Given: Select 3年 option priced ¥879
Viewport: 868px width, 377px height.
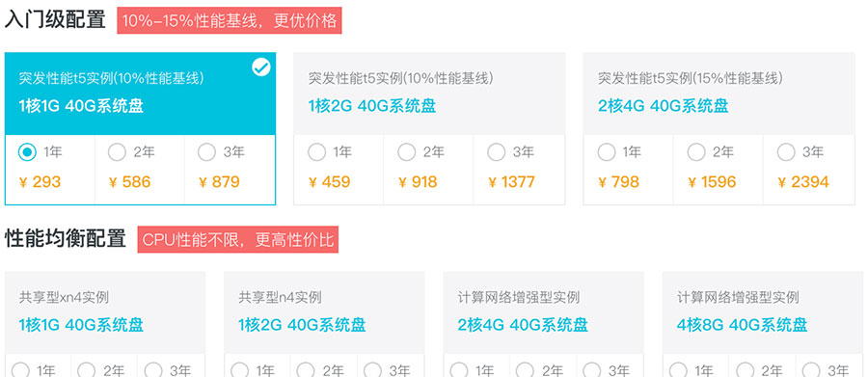Looking at the screenshot, I should (x=206, y=151).
